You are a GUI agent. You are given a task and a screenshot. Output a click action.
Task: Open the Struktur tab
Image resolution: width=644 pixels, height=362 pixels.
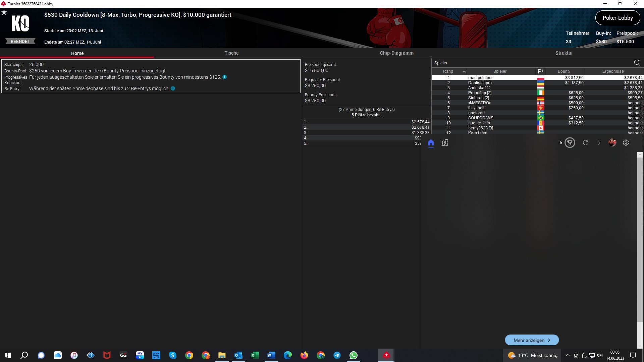click(x=564, y=53)
